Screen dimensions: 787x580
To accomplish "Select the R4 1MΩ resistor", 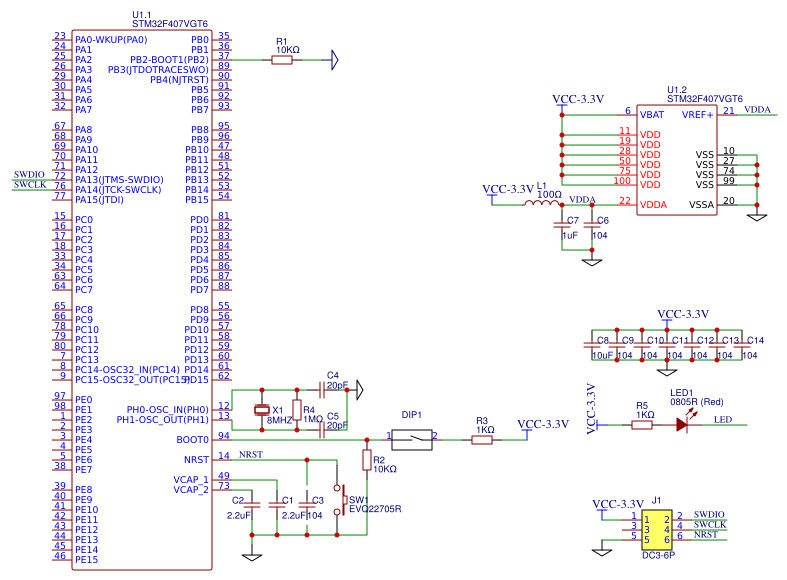I will [297, 410].
